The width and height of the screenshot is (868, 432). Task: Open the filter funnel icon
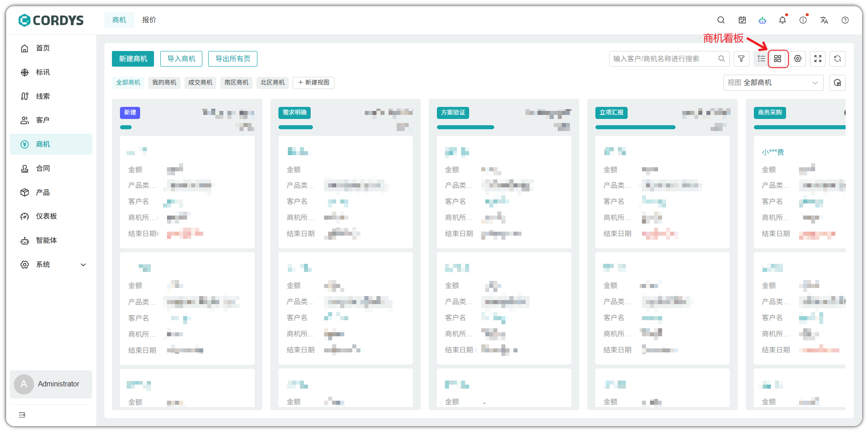(x=741, y=59)
